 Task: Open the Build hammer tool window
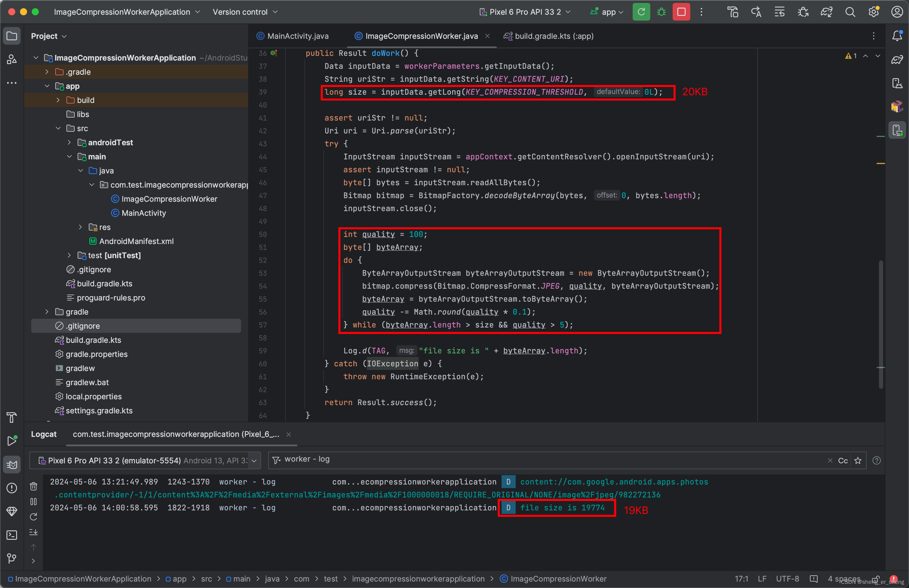(12, 417)
